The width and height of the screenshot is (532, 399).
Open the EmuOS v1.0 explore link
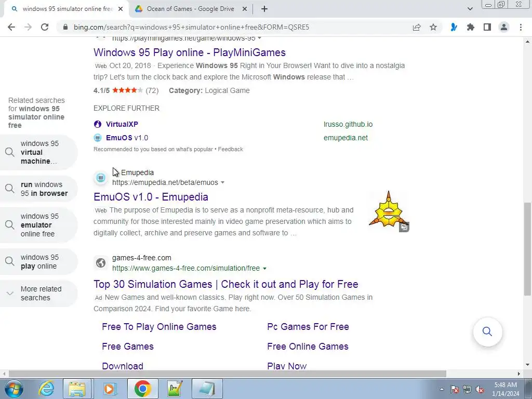point(127,138)
